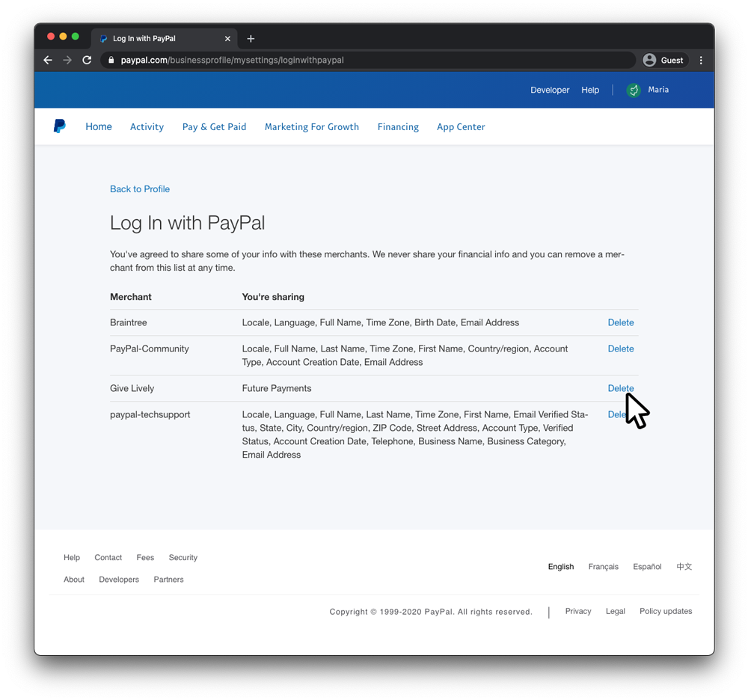Switch language to Français
The width and height of the screenshot is (748, 700).
pos(604,566)
